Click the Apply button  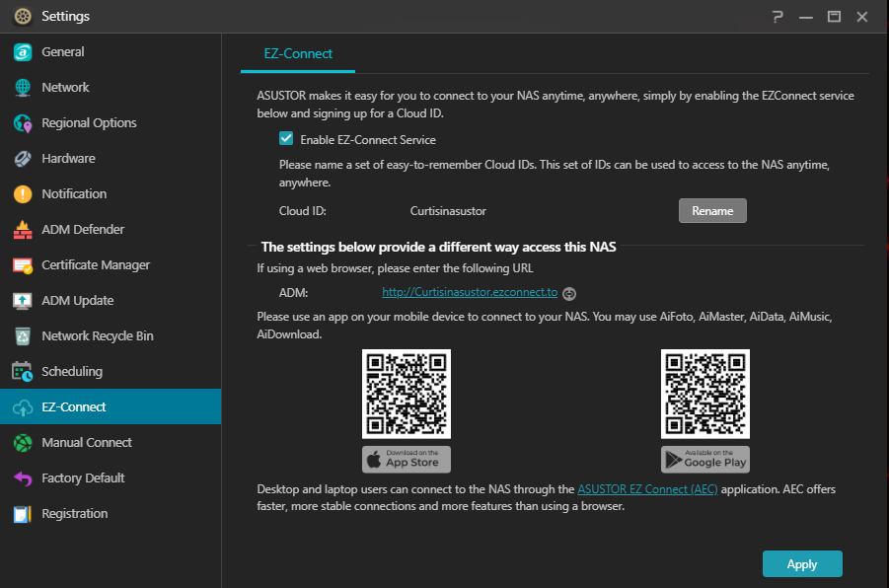[802, 564]
